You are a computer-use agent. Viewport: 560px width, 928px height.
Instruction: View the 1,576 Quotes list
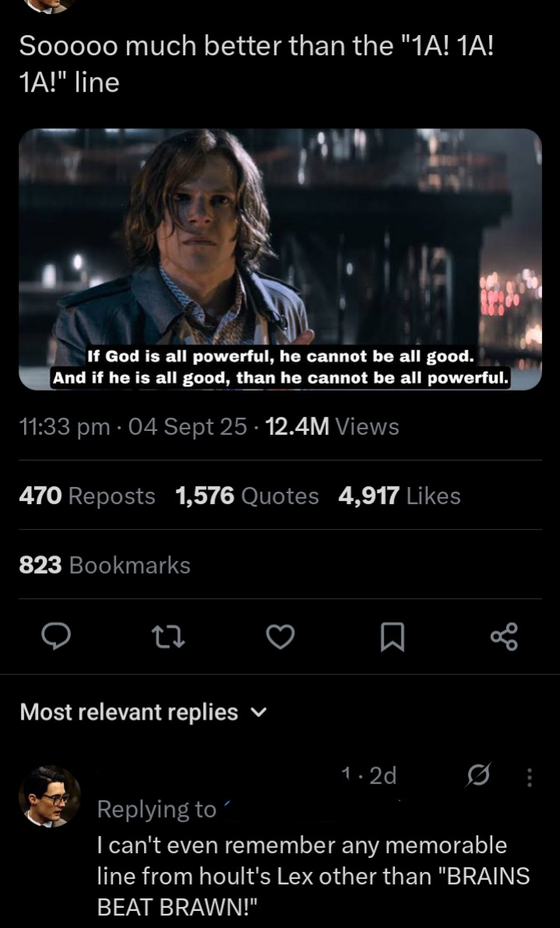point(247,496)
